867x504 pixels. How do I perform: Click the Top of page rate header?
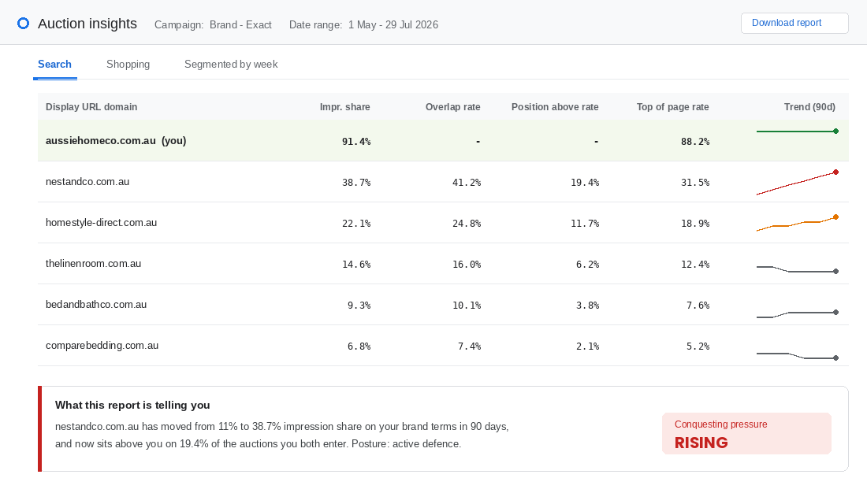click(x=672, y=106)
